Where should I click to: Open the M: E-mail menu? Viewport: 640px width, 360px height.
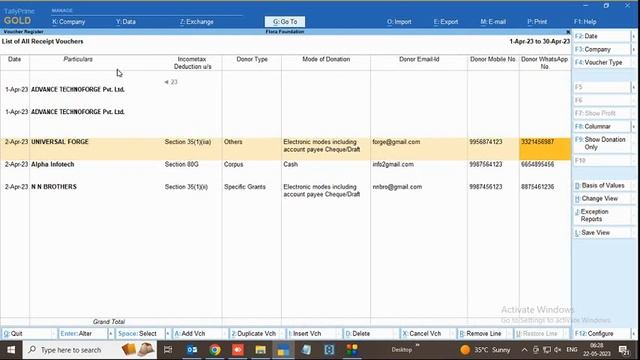(x=493, y=22)
